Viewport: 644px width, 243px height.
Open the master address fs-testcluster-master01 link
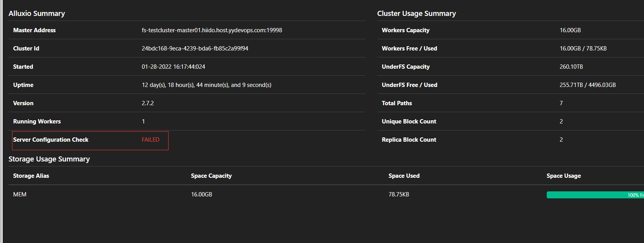(212, 30)
